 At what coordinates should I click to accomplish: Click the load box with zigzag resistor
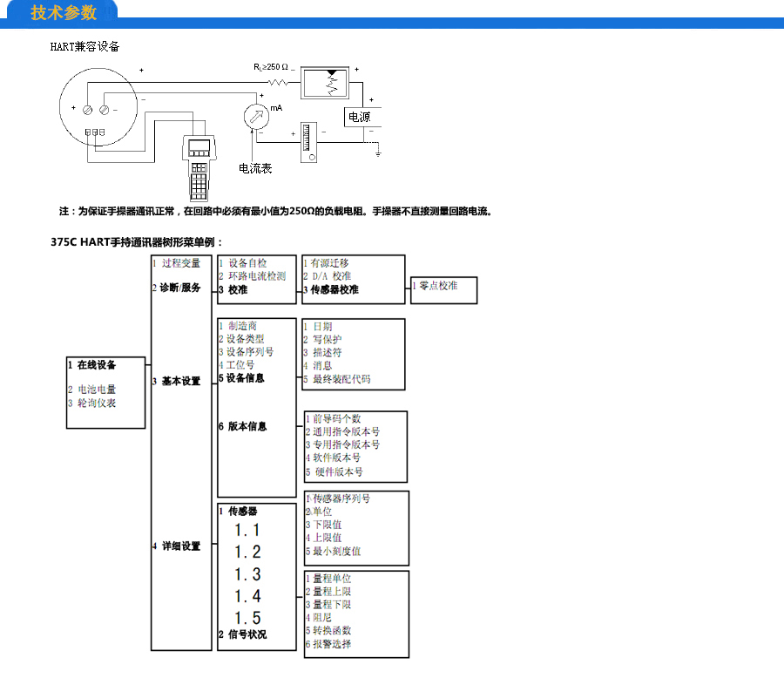330,82
